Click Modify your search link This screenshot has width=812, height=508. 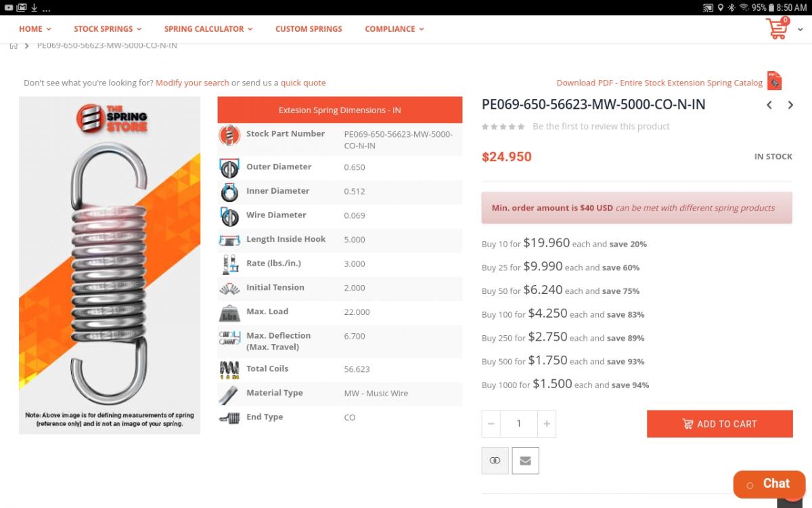(192, 83)
